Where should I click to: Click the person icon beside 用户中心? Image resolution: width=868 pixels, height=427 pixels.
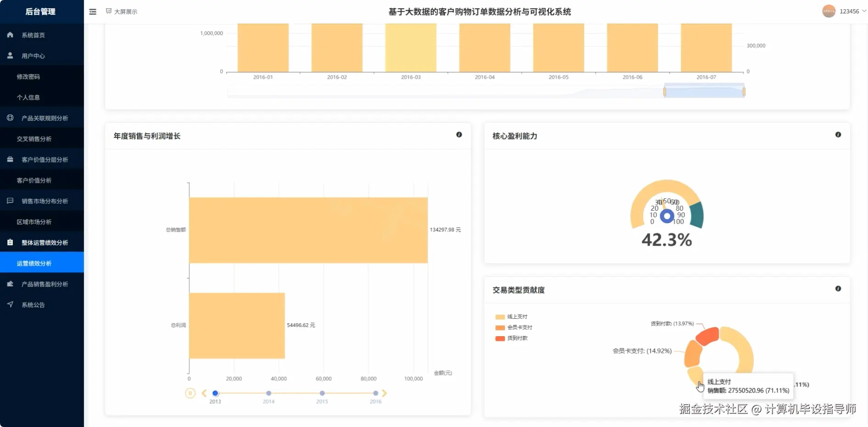10,56
